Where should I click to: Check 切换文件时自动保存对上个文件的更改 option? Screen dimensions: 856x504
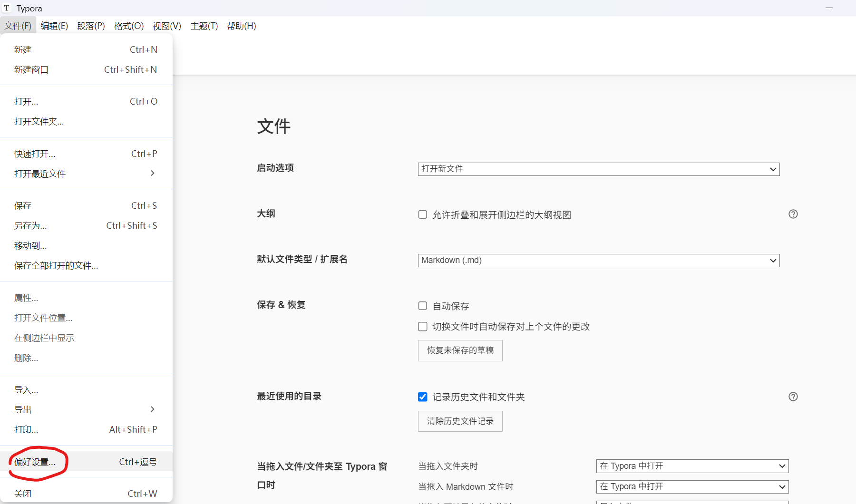(422, 326)
